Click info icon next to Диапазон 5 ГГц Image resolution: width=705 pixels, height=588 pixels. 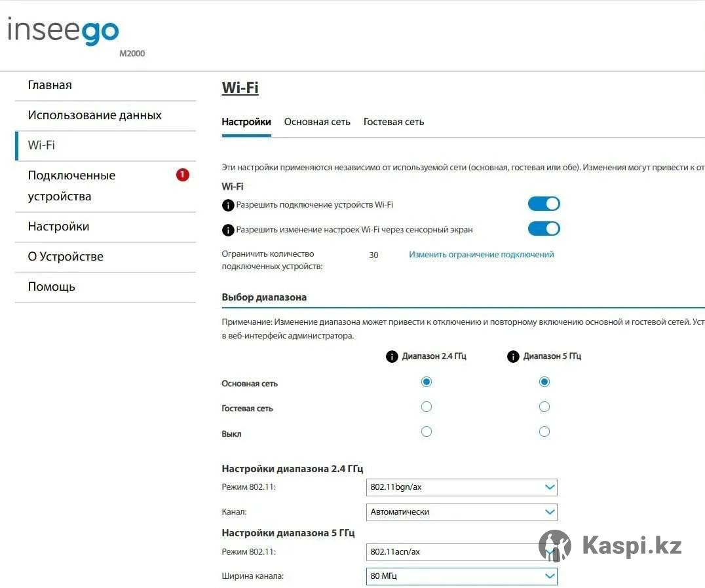pyautogui.click(x=513, y=357)
